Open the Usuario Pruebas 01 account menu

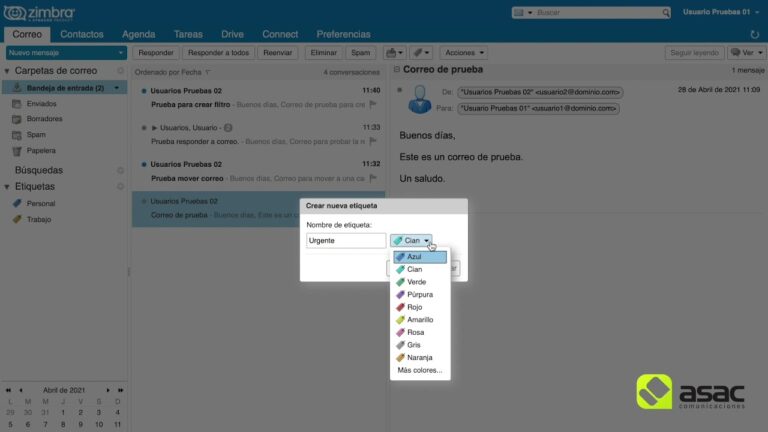pos(720,12)
